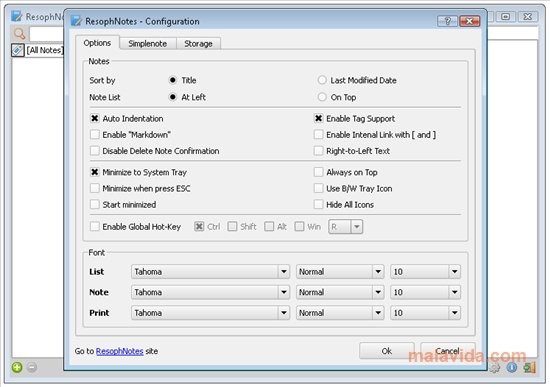Check Minimize when press ESC
Image resolution: width=550 pixels, height=387 pixels.
click(95, 188)
